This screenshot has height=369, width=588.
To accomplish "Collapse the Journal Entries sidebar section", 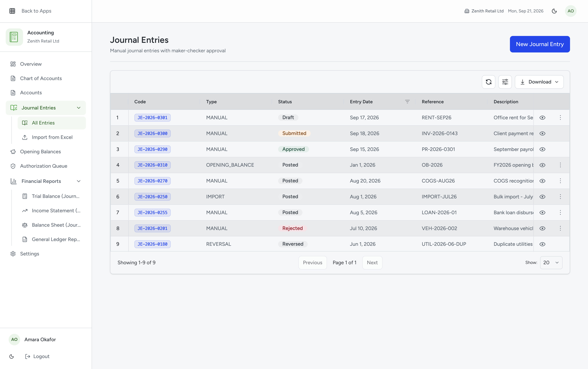I will pyautogui.click(x=46, y=108).
